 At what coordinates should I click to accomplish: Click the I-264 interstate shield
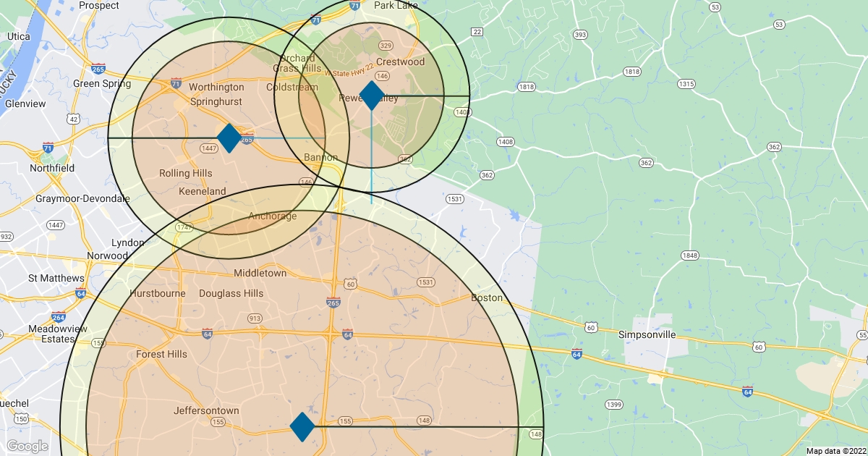[59, 318]
